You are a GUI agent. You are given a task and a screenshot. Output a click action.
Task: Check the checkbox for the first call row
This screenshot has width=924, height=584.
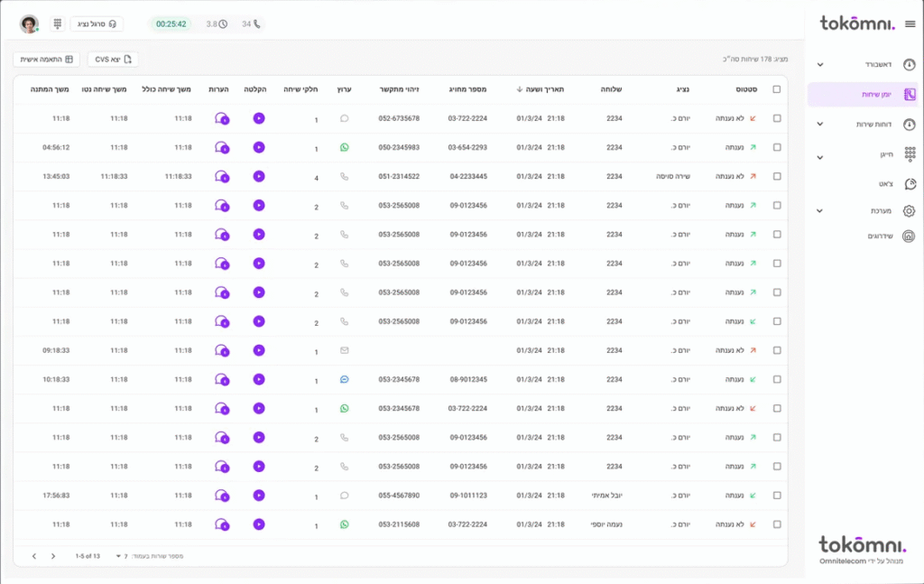pos(777,118)
